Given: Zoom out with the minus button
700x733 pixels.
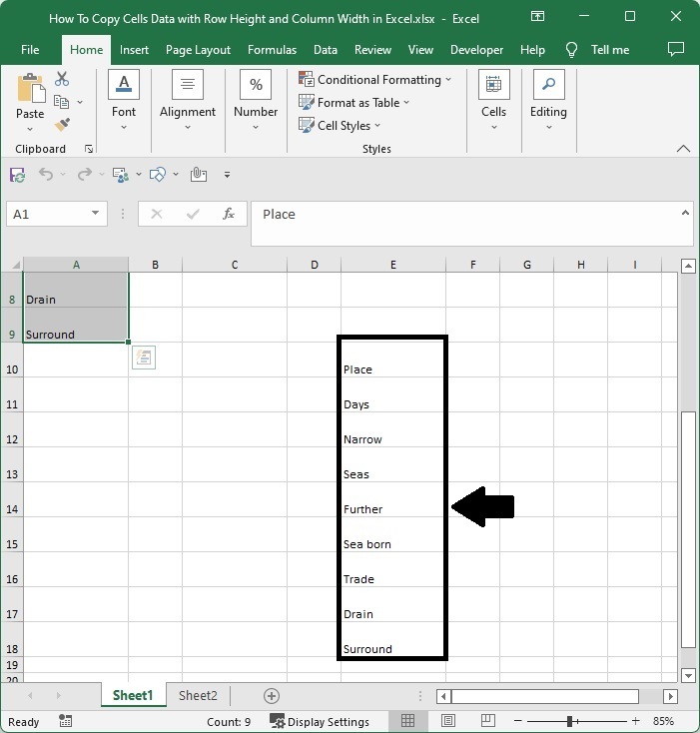Looking at the screenshot, I should (x=517, y=721).
